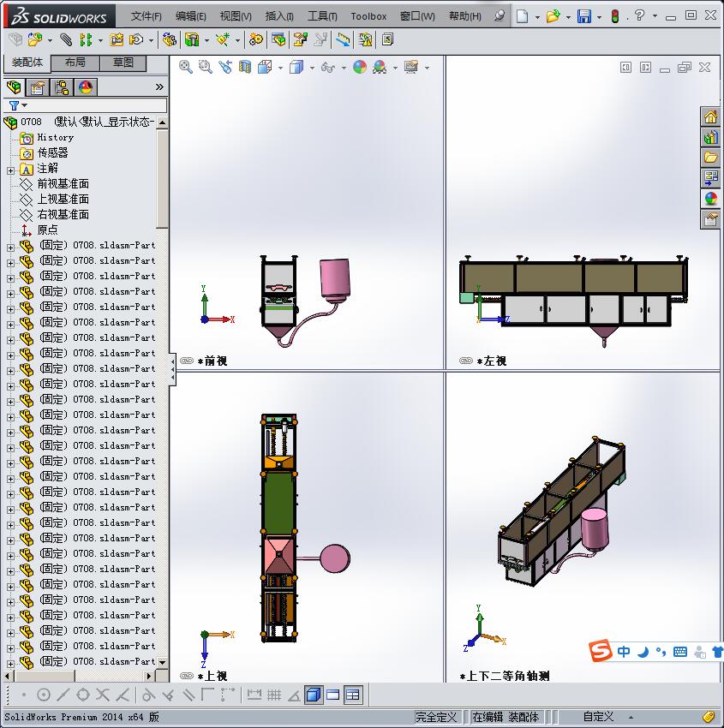The width and height of the screenshot is (724, 728).
Task: Toggle the single-view viewport button
Action: (333, 695)
